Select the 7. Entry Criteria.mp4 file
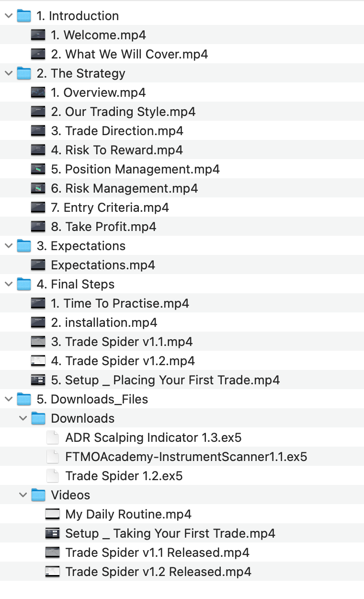The width and height of the screenshot is (364, 599). tap(110, 207)
